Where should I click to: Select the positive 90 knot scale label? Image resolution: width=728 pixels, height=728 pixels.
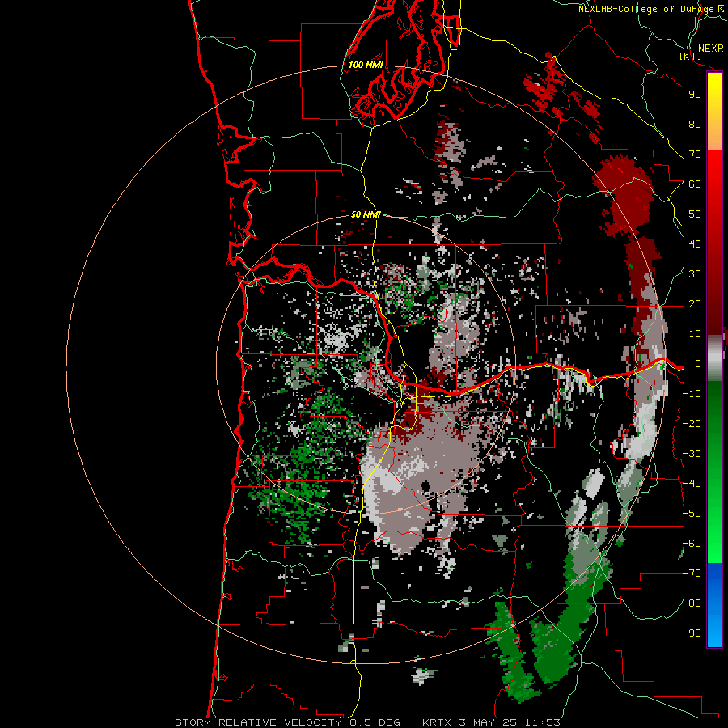(695, 95)
